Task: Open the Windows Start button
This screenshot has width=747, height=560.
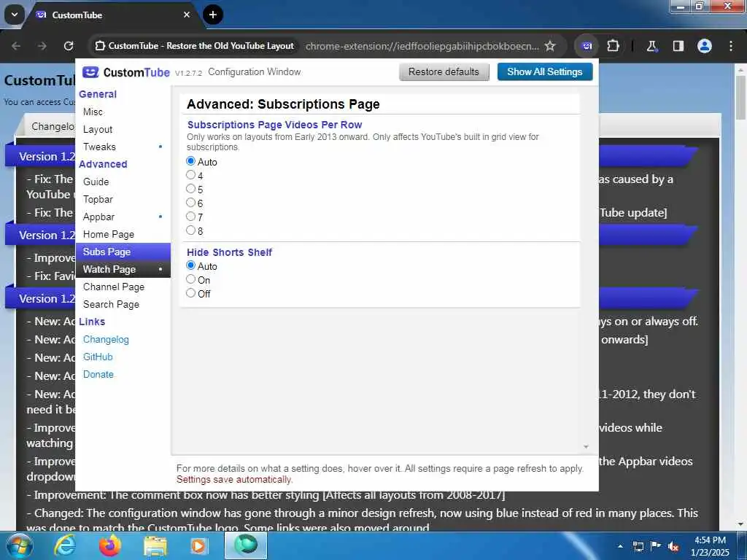Action: point(20,545)
